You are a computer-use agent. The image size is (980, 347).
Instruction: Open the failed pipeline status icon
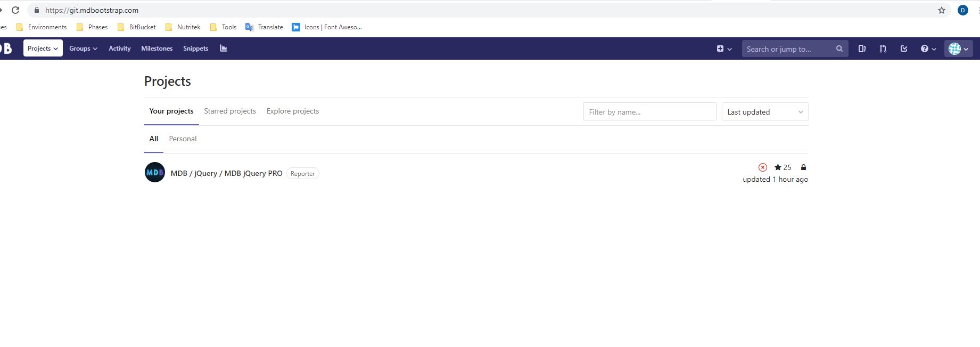[763, 167]
